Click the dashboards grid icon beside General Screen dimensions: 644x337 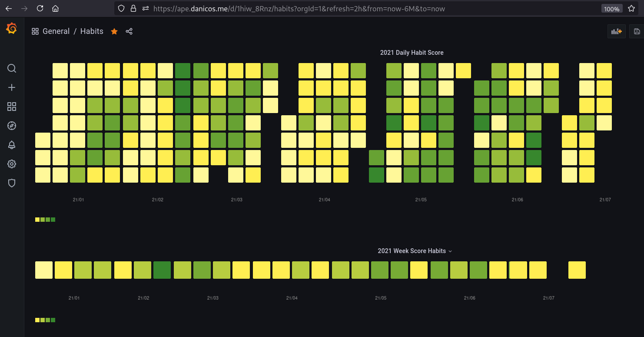(x=35, y=31)
